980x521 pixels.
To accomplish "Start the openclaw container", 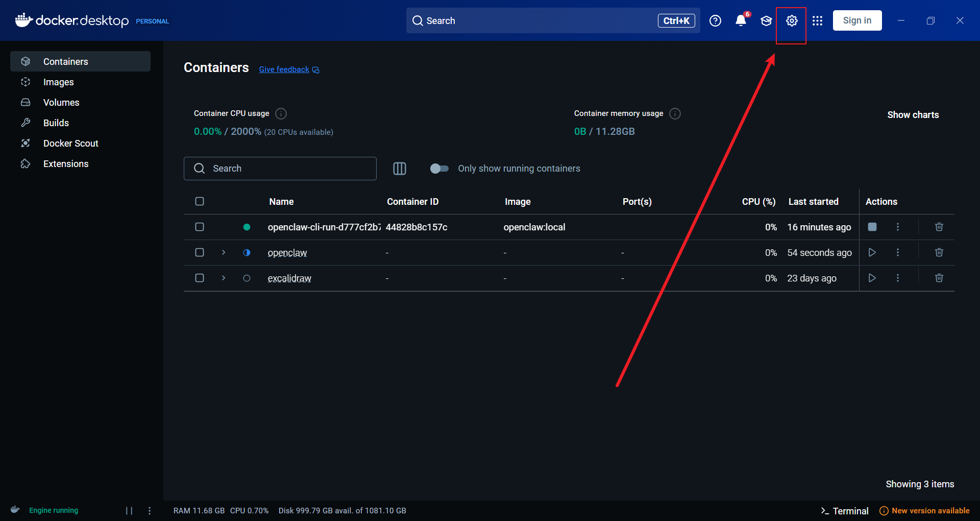I will pos(872,252).
